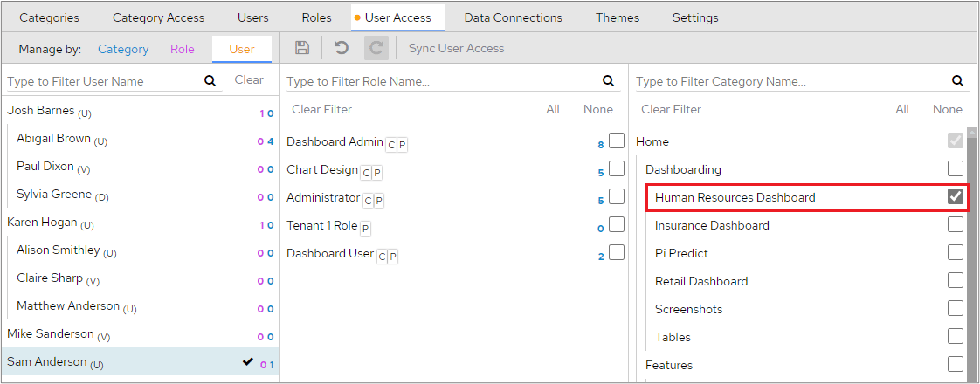Select user Claire Sharp
The image size is (980, 384).
145,278
